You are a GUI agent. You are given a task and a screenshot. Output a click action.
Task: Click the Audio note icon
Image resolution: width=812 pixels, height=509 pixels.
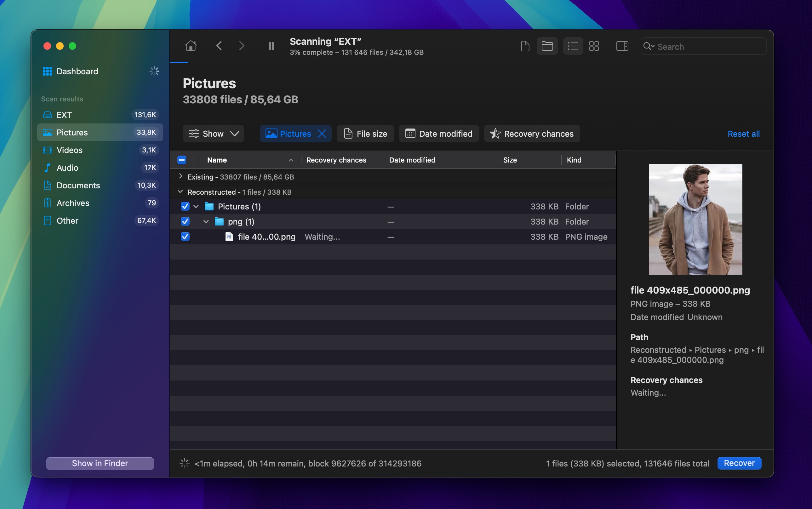pyautogui.click(x=48, y=168)
